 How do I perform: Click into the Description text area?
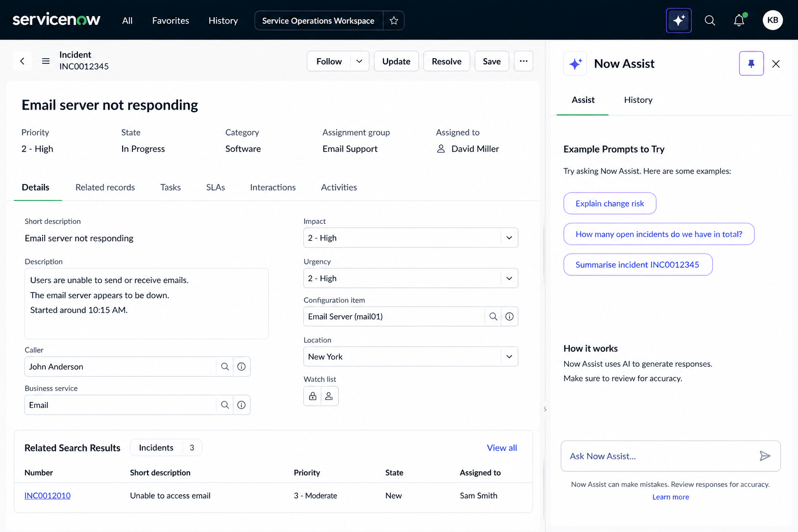(147, 303)
